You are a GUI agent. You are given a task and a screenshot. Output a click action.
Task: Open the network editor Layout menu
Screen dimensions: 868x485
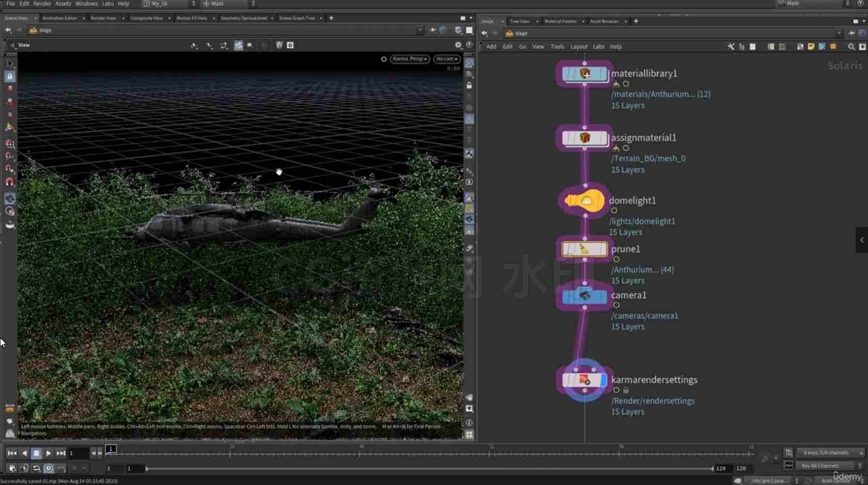pyautogui.click(x=579, y=47)
